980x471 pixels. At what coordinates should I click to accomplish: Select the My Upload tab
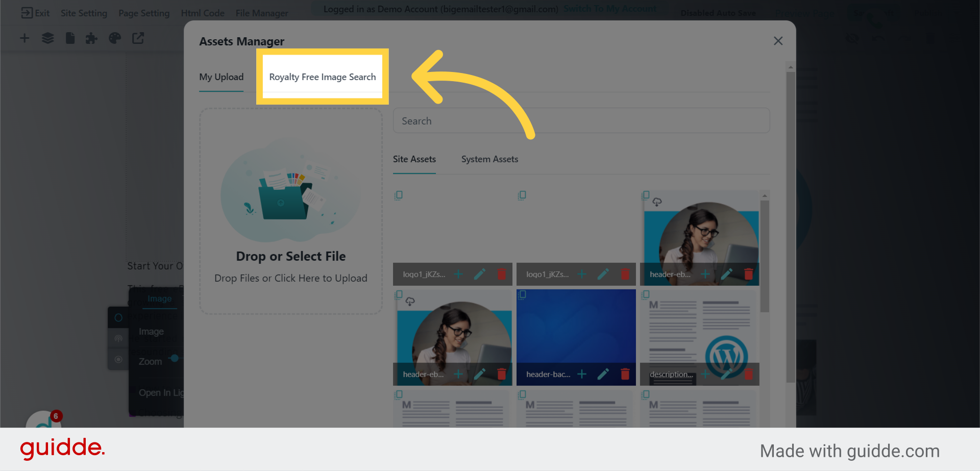(x=221, y=77)
